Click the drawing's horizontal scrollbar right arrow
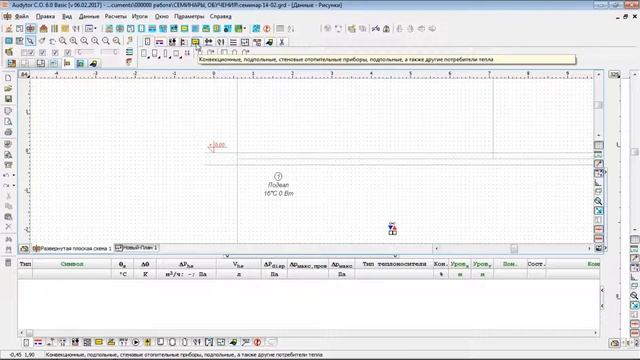640x360 pixels. point(589,248)
